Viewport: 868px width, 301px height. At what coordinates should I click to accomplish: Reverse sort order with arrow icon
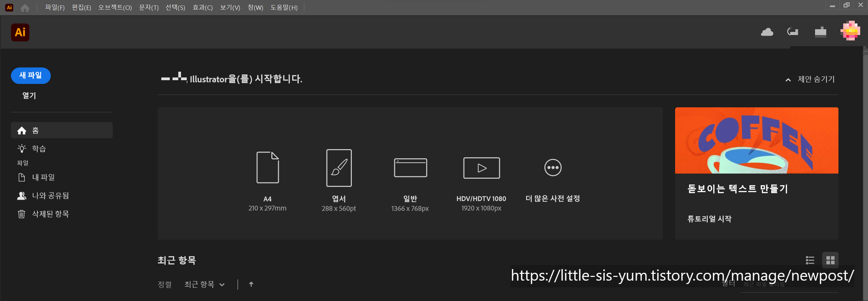coord(251,284)
